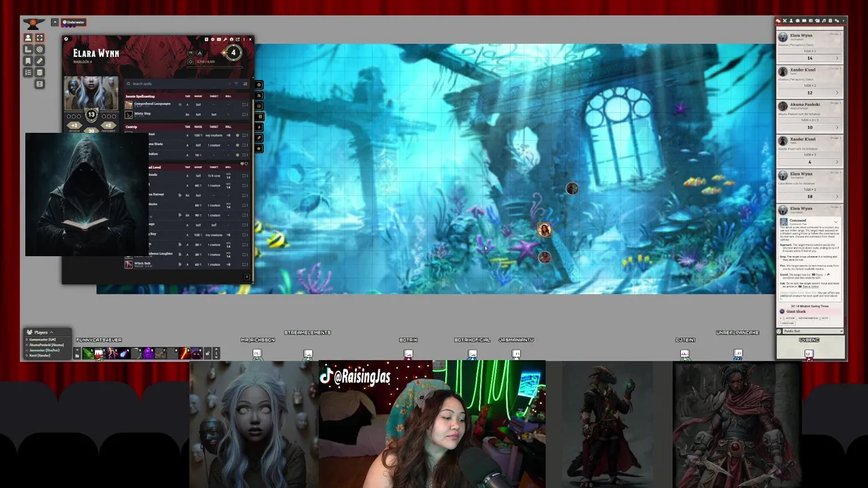
Task: Click Elara Wynn's portrait on the sheet
Action: pyautogui.click(x=91, y=93)
